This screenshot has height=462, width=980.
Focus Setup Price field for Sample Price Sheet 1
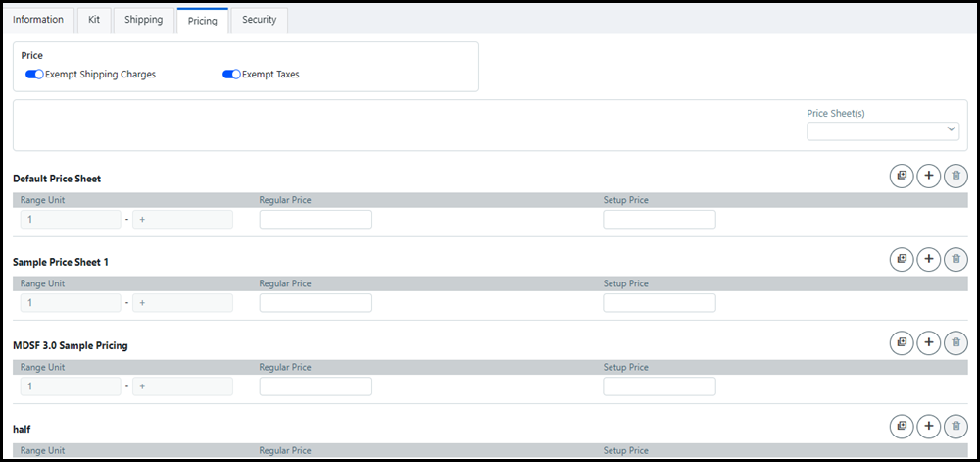[659, 303]
